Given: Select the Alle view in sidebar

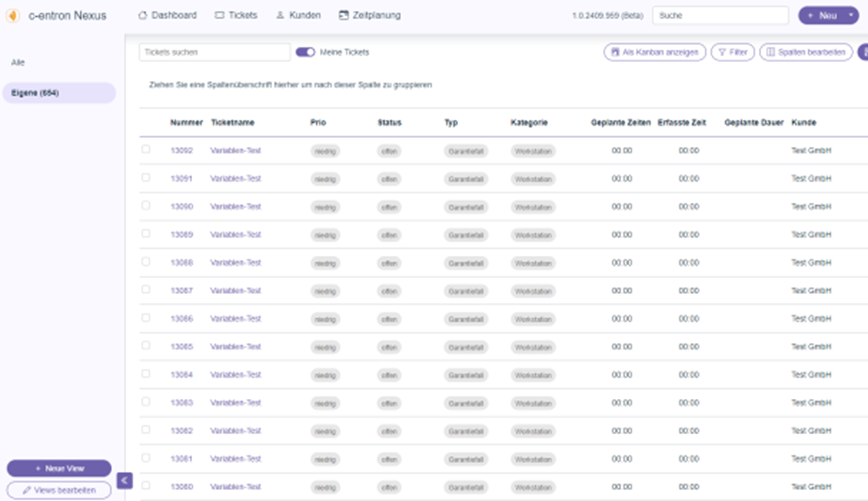Looking at the screenshot, I should click(18, 63).
